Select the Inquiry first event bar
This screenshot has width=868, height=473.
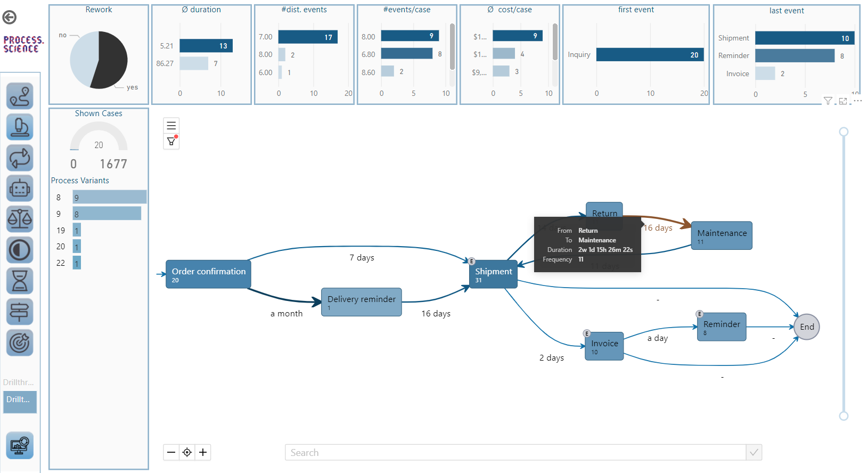(650, 55)
